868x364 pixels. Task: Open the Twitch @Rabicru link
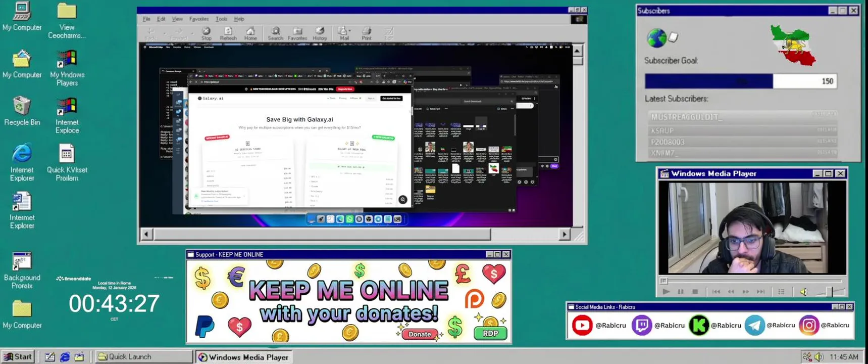click(x=658, y=325)
